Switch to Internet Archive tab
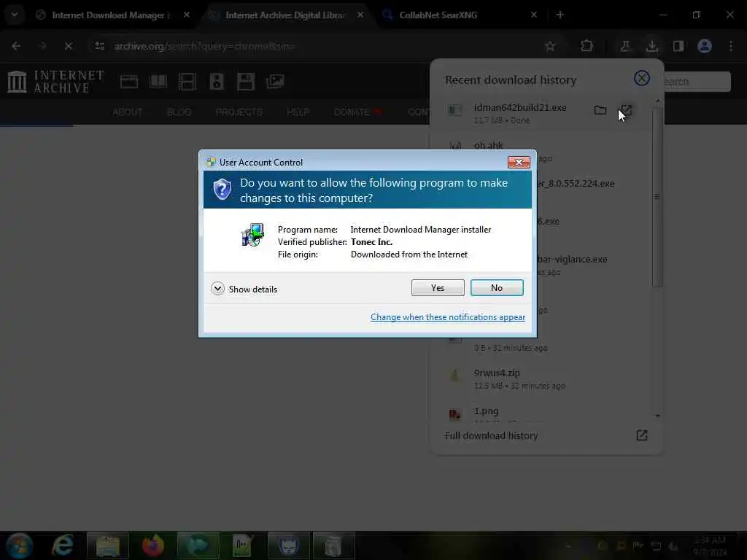 click(285, 15)
